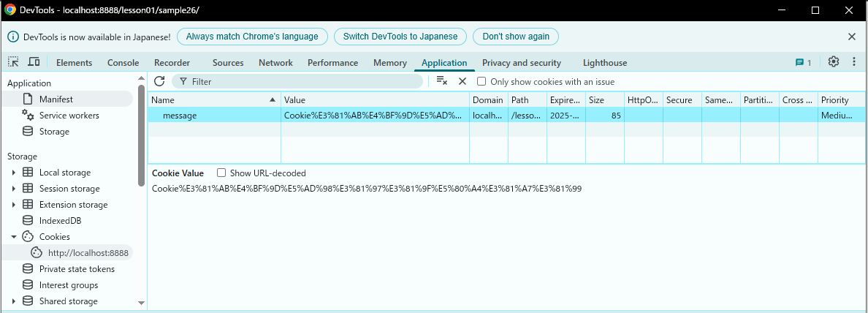Sort cookies by Value column header
The height and width of the screenshot is (313, 868).
click(376, 99)
